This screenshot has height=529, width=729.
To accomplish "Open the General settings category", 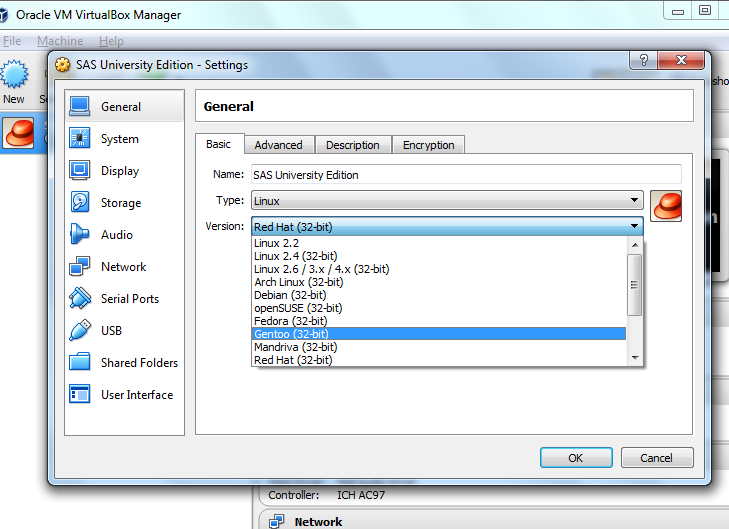I will pyautogui.click(x=125, y=106).
